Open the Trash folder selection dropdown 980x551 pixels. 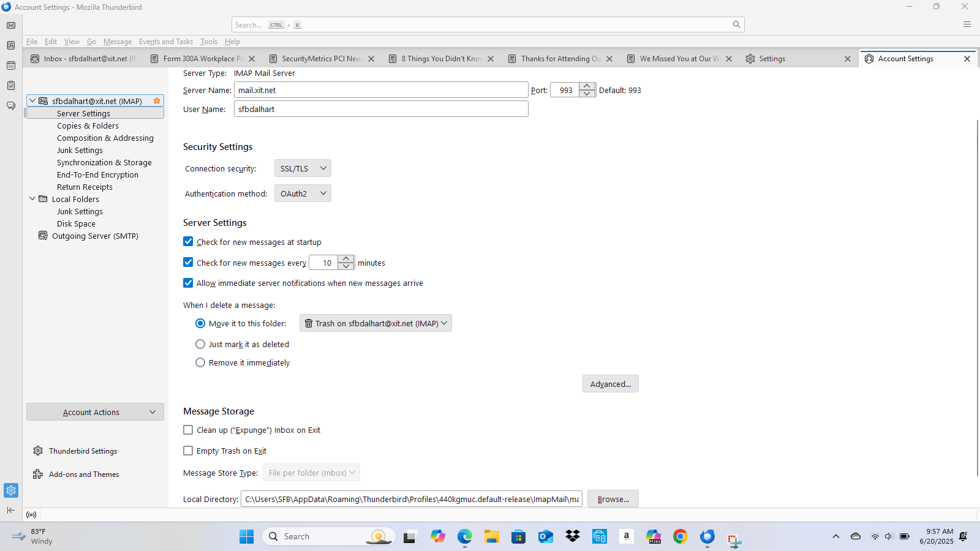click(375, 323)
